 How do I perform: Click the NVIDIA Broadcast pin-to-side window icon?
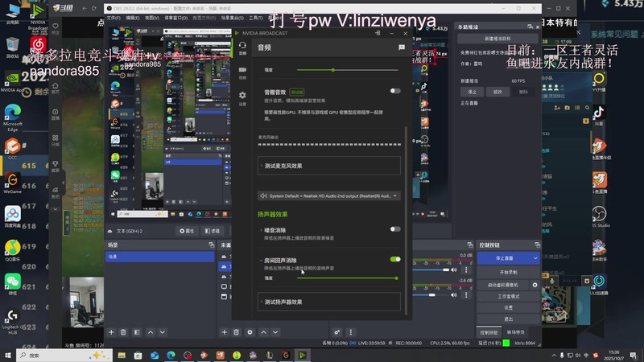(x=378, y=33)
